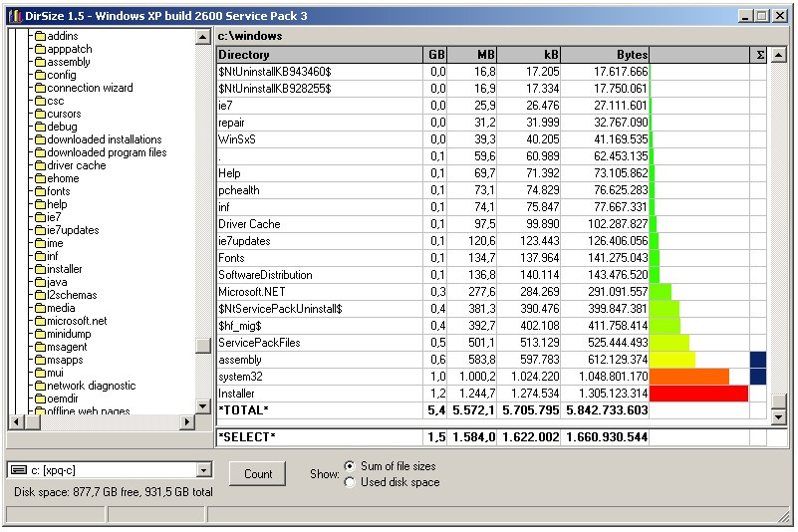Click the cursors folder icon
The image size is (798, 532).
click(40, 114)
